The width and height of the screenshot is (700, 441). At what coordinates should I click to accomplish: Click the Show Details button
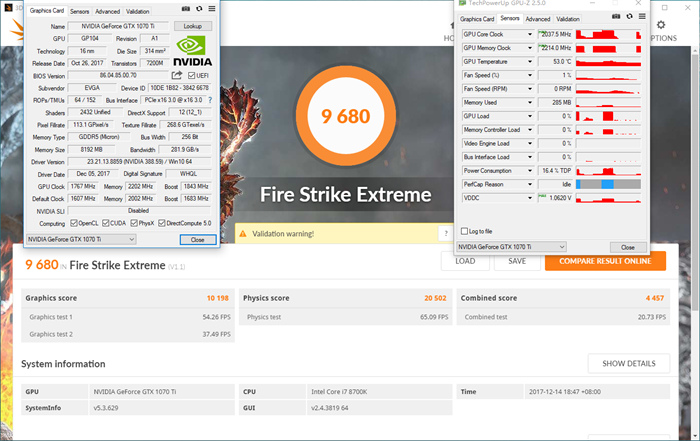pyautogui.click(x=628, y=363)
